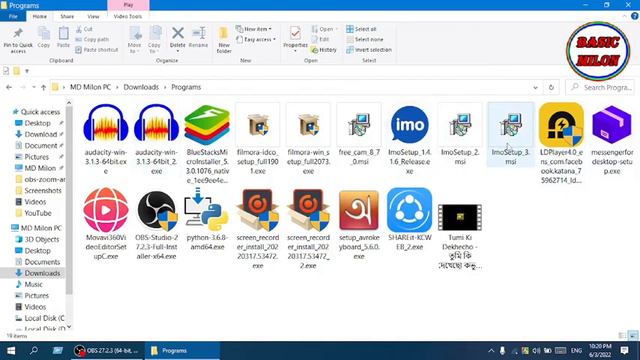
Task: Switch to the Video Tools tab
Action: pos(128,16)
